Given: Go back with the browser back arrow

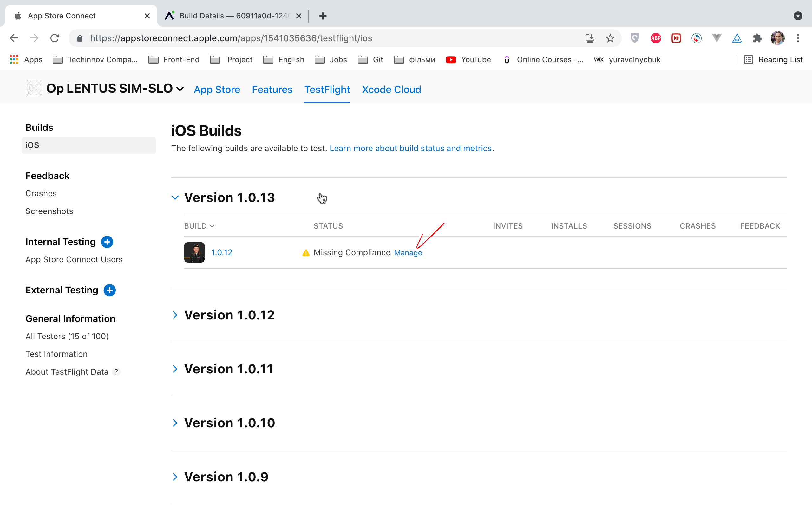Looking at the screenshot, I should pos(14,38).
